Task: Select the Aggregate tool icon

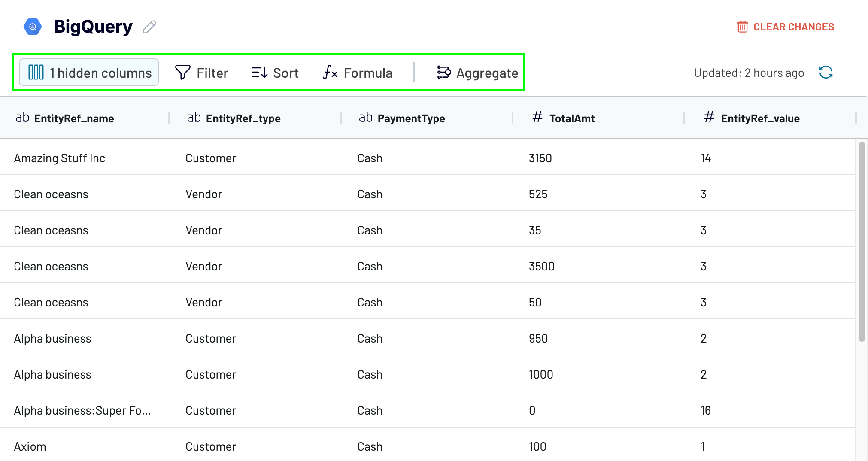Action: 443,72
